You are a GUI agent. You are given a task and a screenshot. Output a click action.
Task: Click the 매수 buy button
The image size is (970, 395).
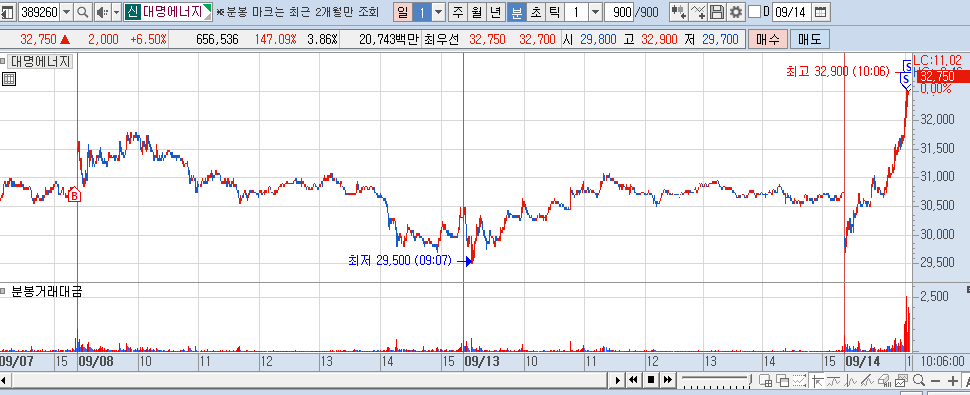[768, 40]
